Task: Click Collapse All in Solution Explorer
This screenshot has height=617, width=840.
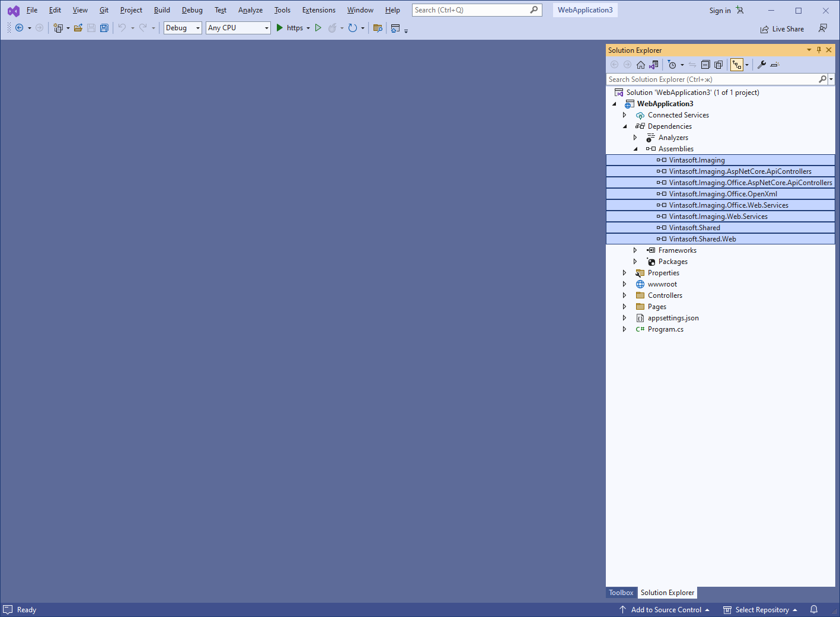Action: (x=705, y=65)
